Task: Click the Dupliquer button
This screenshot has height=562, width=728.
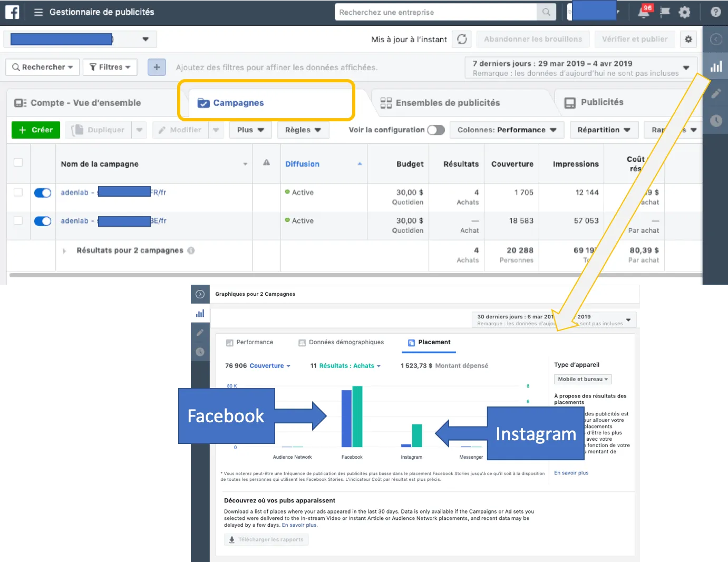Action: [x=98, y=130]
